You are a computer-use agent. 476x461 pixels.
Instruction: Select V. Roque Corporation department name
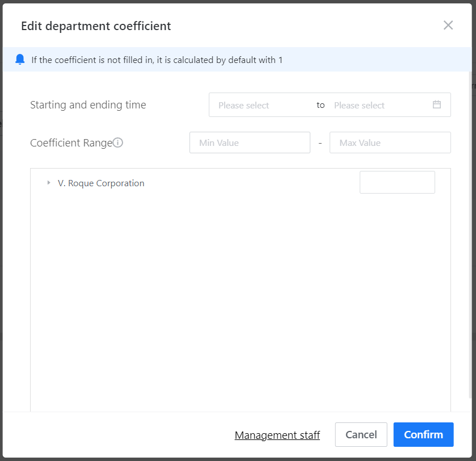[101, 183]
